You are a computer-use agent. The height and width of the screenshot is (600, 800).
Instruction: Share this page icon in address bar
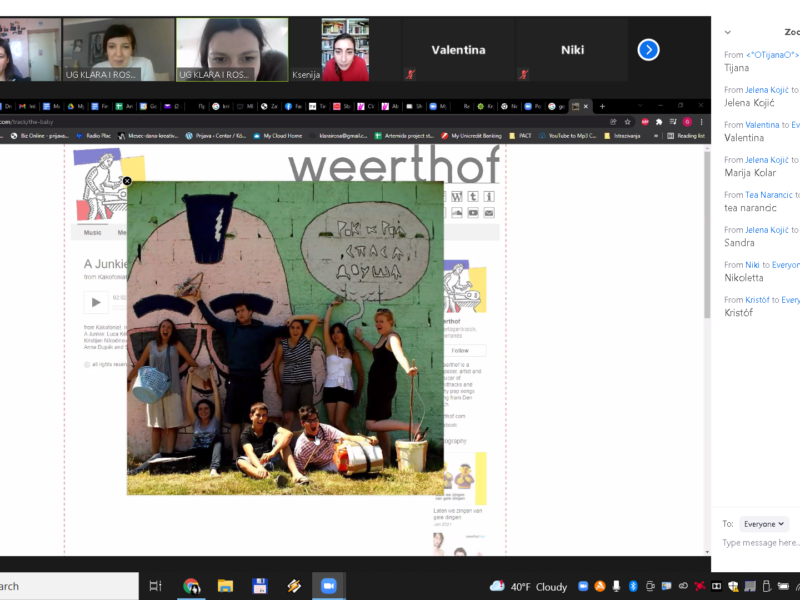click(613, 122)
